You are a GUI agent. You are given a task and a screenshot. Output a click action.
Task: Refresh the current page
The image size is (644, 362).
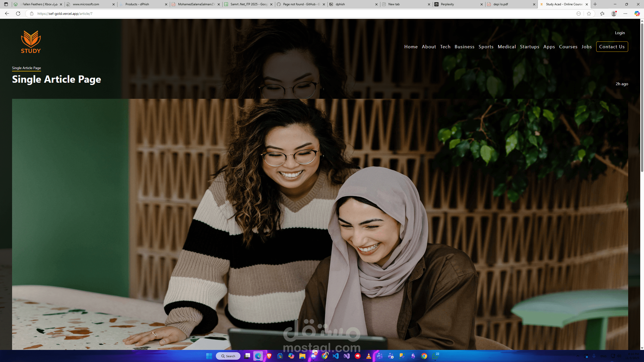pyautogui.click(x=18, y=14)
